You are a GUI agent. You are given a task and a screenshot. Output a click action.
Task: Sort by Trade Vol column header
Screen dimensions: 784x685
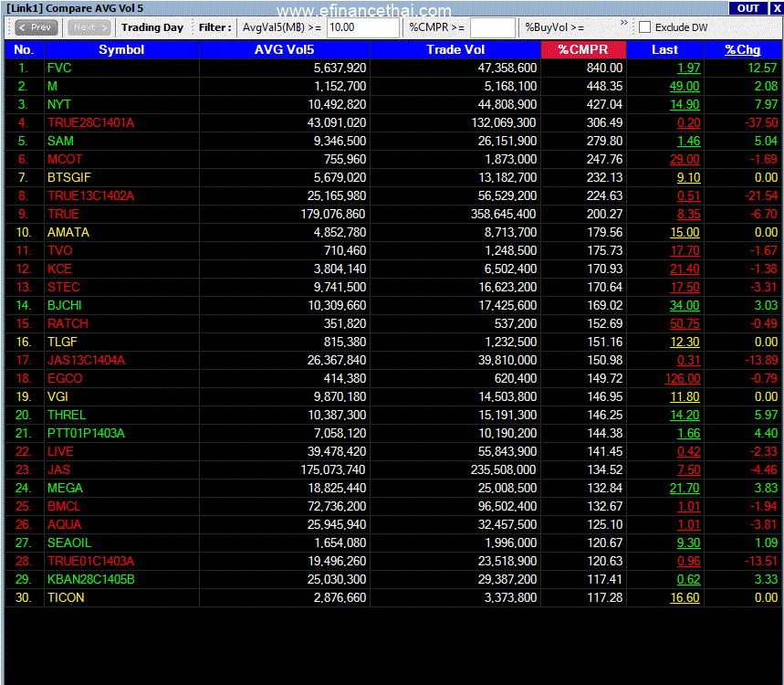point(455,49)
